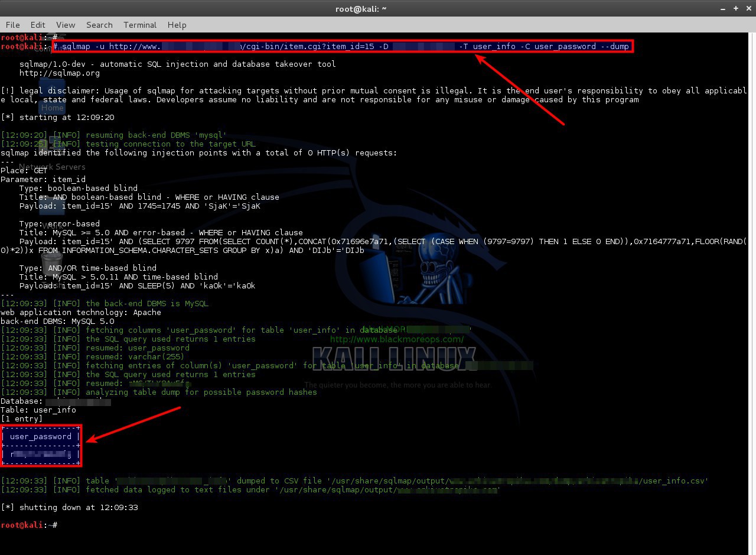Open the File menu
The height and width of the screenshot is (555, 756).
12,25
